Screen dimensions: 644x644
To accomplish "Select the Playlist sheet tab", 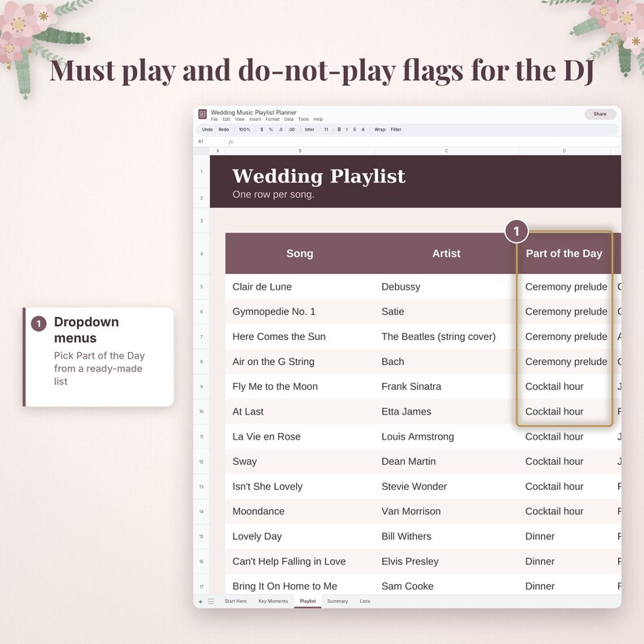I will (x=307, y=601).
